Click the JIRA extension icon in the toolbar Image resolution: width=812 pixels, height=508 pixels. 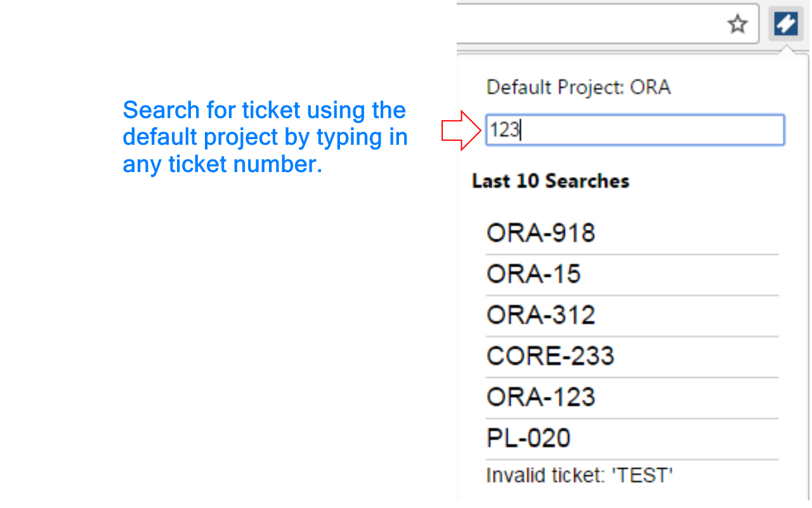tap(786, 23)
